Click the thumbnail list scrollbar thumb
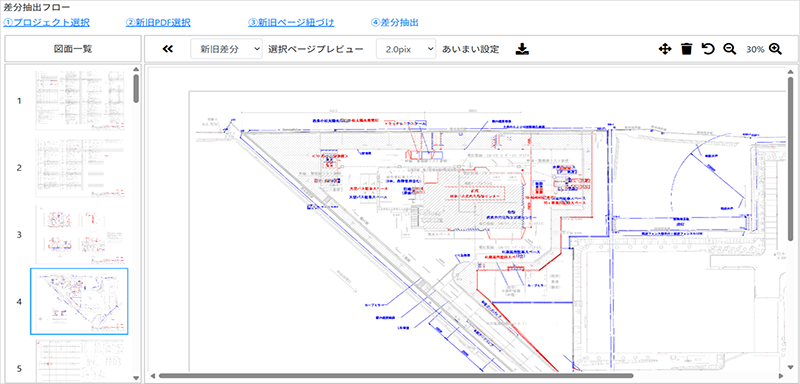The height and width of the screenshot is (384, 800). 136,89
